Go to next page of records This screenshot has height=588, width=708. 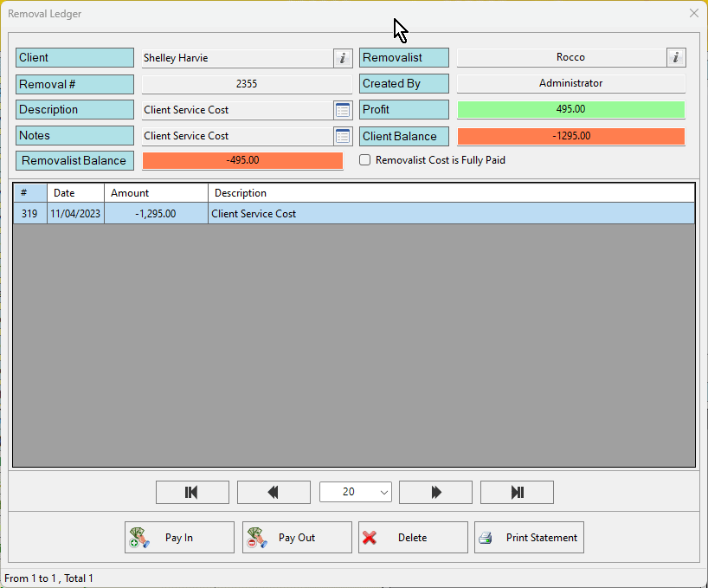[435, 492]
